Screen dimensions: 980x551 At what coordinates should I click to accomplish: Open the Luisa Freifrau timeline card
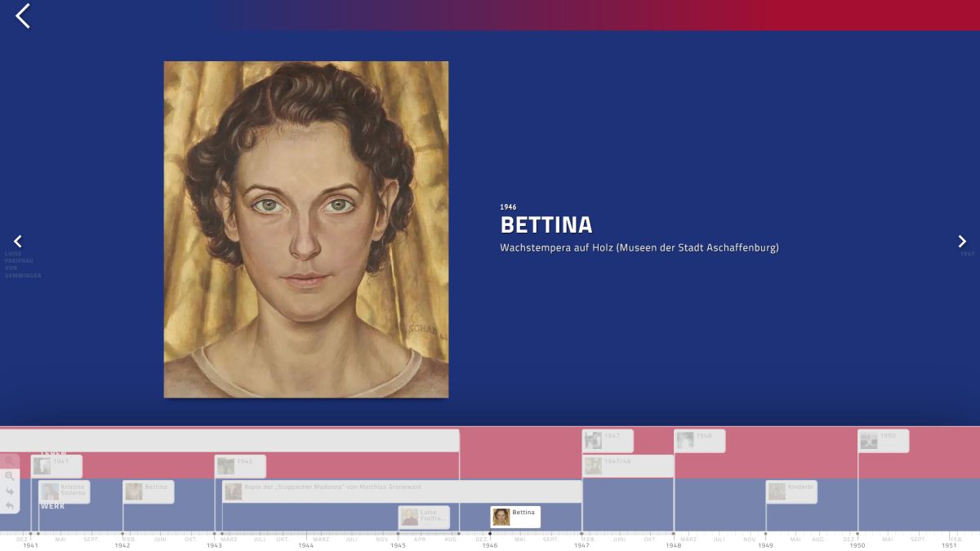(424, 517)
